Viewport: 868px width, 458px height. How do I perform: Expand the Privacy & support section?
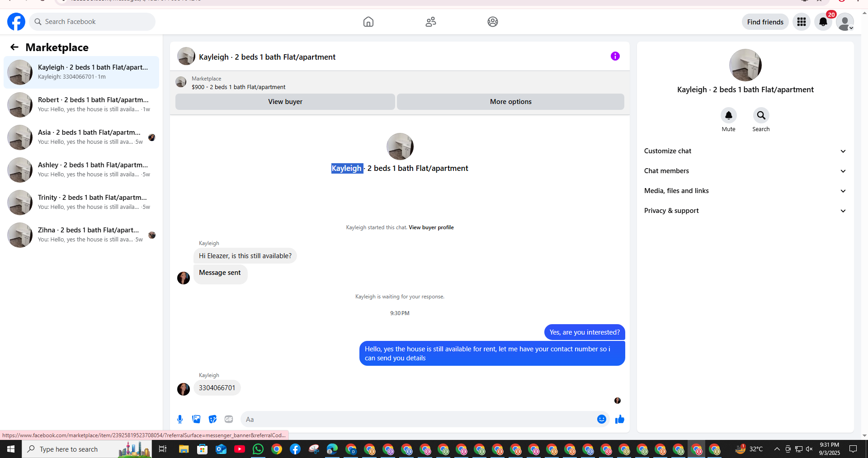745,211
